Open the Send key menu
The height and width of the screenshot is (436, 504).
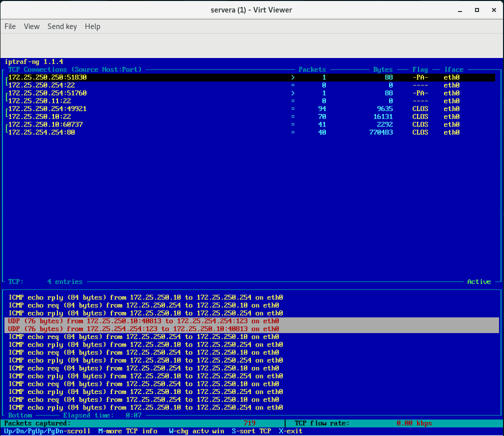[62, 26]
